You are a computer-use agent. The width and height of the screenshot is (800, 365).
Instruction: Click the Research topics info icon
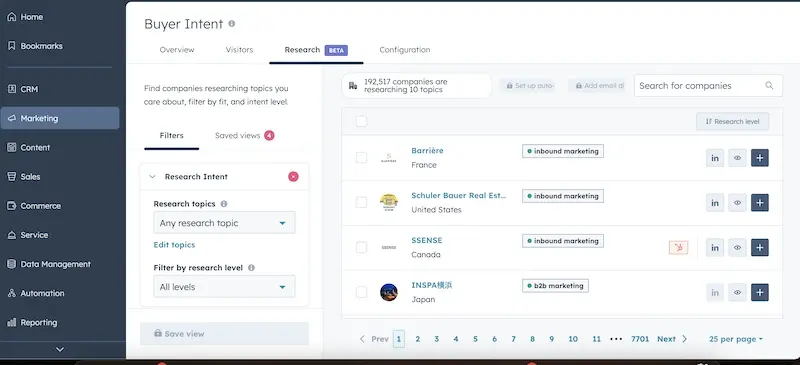[223, 204]
